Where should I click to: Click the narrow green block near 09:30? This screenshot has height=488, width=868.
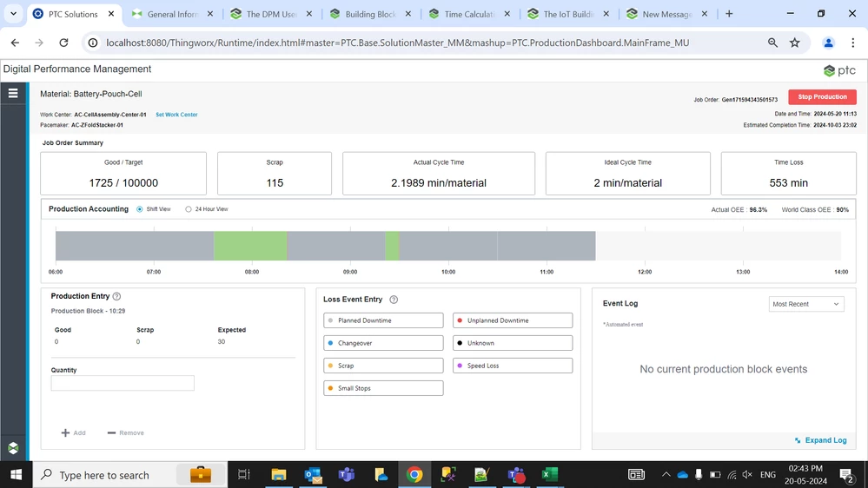(392, 246)
